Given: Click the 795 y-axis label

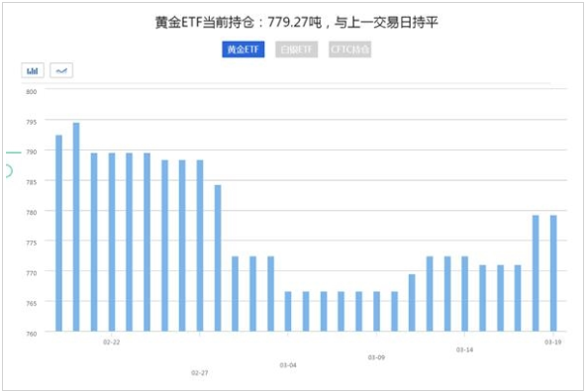Looking at the screenshot, I should (x=32, y=122).
